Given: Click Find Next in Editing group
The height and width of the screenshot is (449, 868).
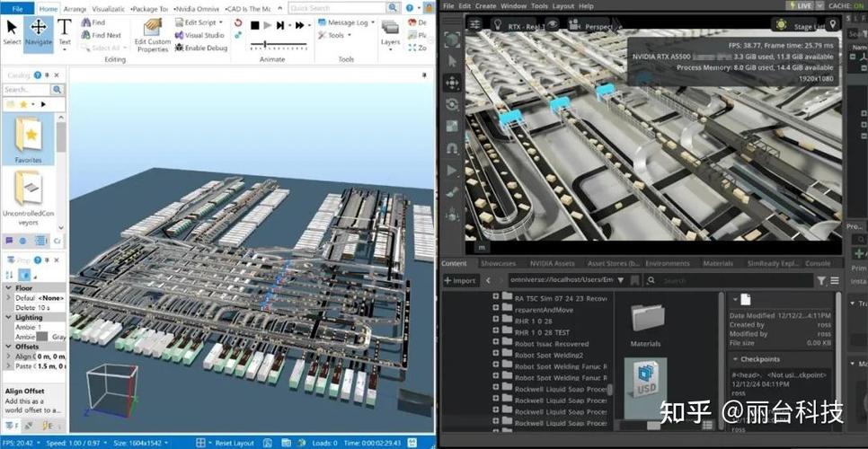Looking at the screenshot, I should 101,35.
